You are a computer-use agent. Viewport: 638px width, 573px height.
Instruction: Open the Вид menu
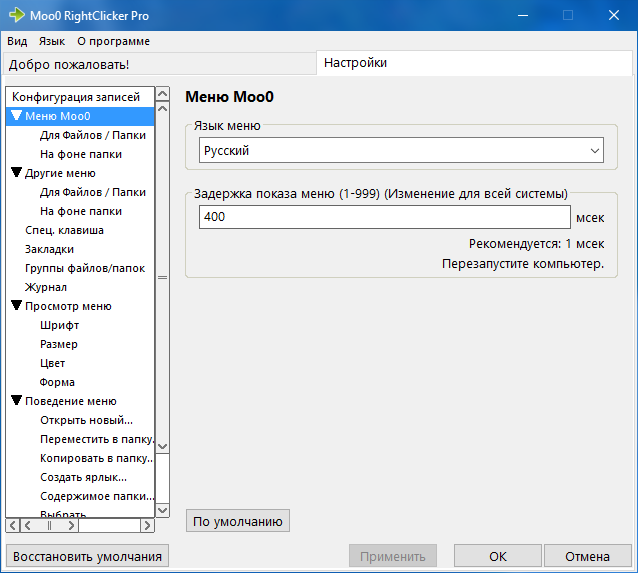[x=17, y=41]
